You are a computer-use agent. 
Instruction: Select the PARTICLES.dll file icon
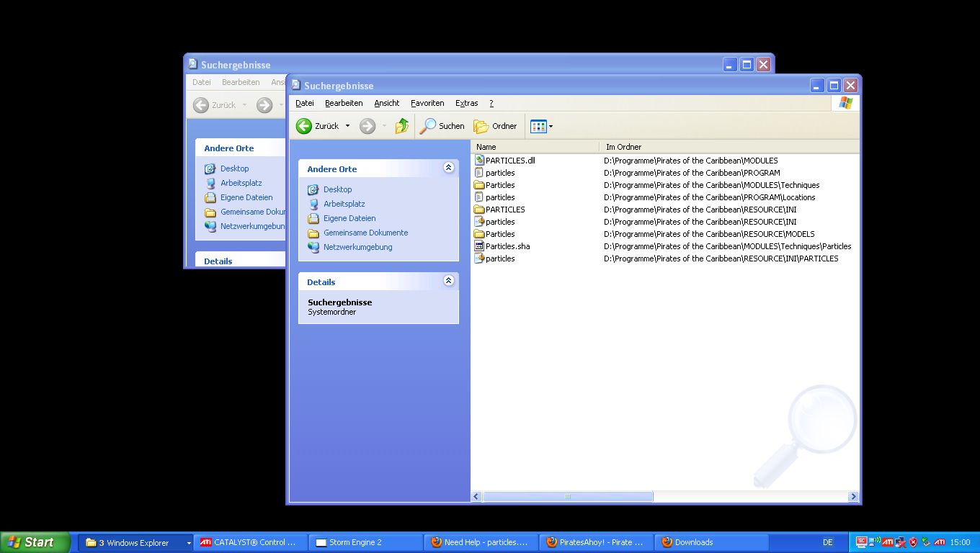(x=479, y=161)
